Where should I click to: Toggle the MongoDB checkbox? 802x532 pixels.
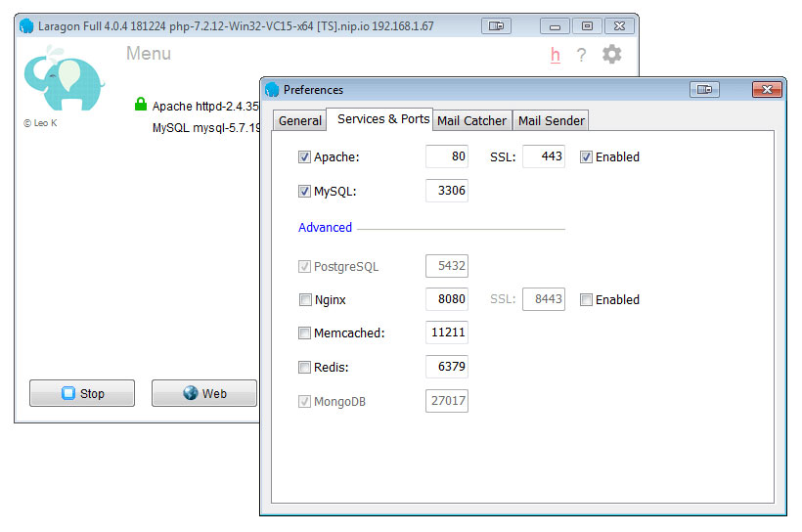(304, 402)
